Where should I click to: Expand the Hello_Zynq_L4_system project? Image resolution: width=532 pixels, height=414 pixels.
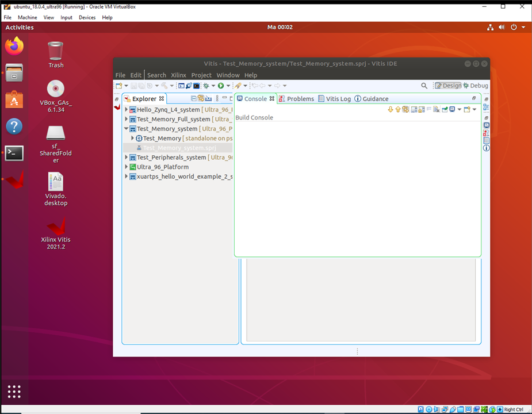point(127,110)
